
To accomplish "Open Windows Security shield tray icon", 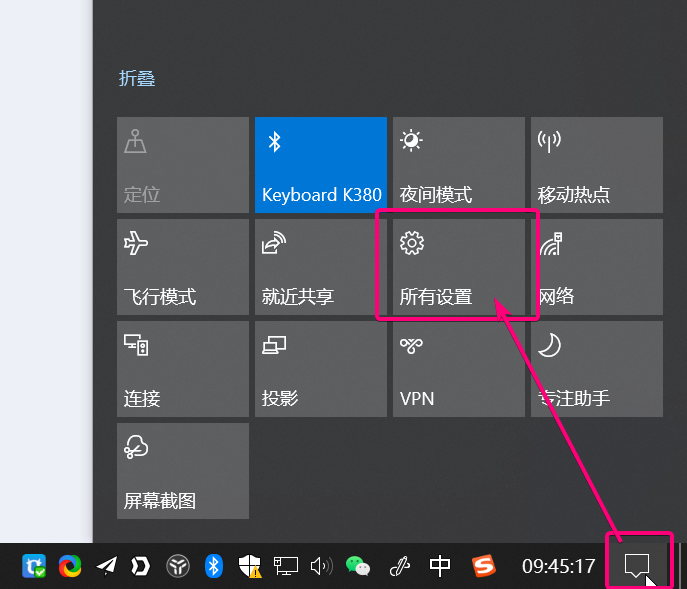I will (250, 566).
